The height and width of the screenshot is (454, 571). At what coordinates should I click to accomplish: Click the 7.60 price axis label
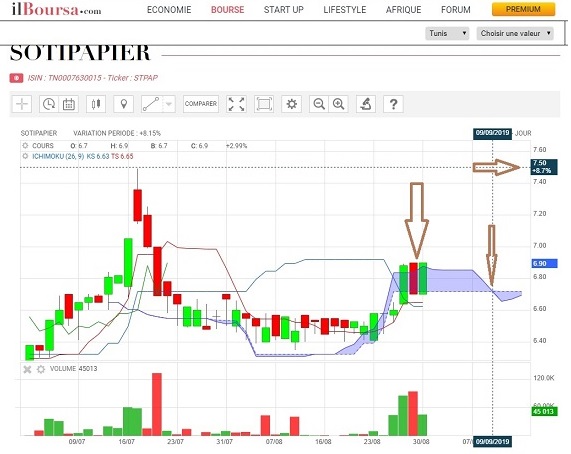[x=539, y=150]
